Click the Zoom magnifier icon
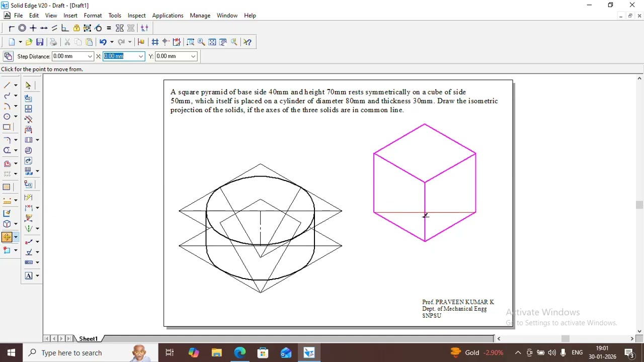 click(x=201, y=42)
